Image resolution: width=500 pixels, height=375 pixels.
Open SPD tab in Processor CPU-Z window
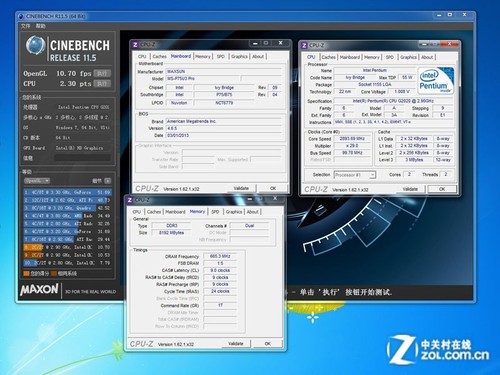tap(390, 57)
